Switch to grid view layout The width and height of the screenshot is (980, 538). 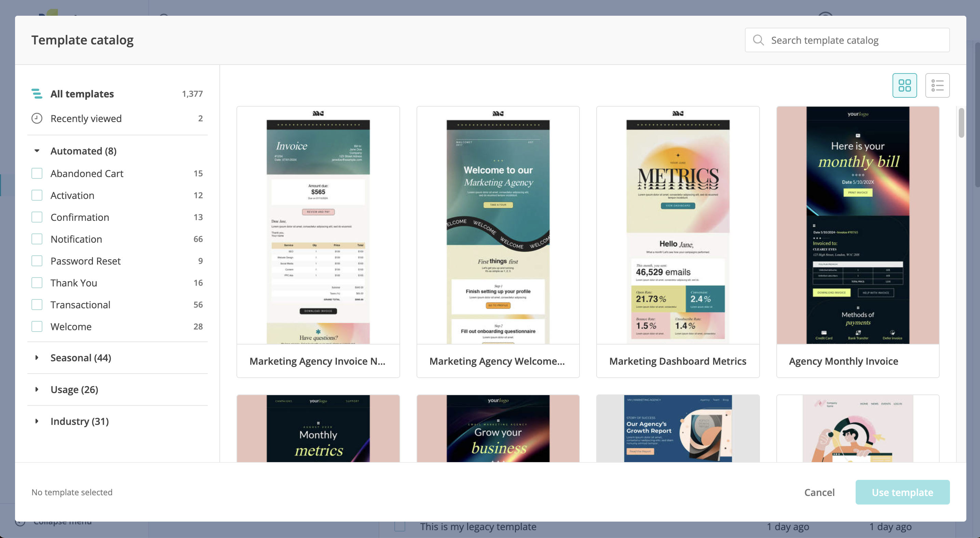click(x=904, y=85)
